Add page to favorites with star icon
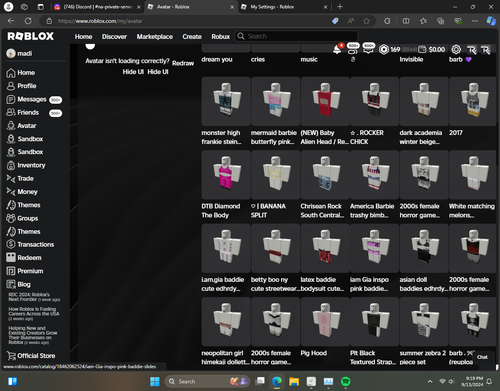 (x=366, y=21)
